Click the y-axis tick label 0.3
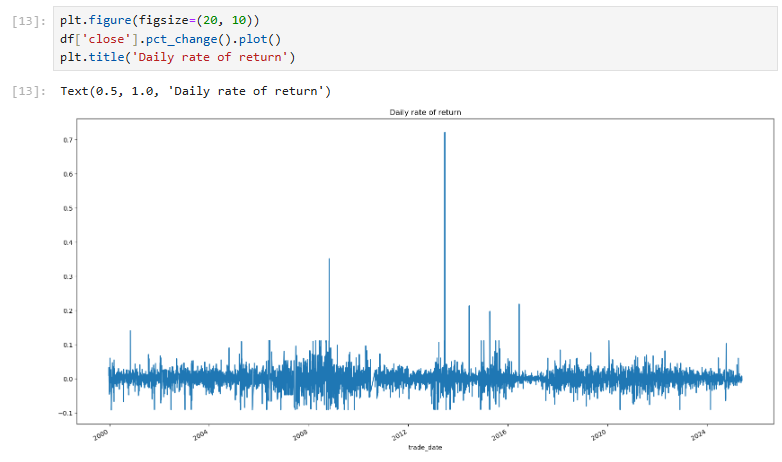Screen dimensions: 782x462 pos(68,277)
